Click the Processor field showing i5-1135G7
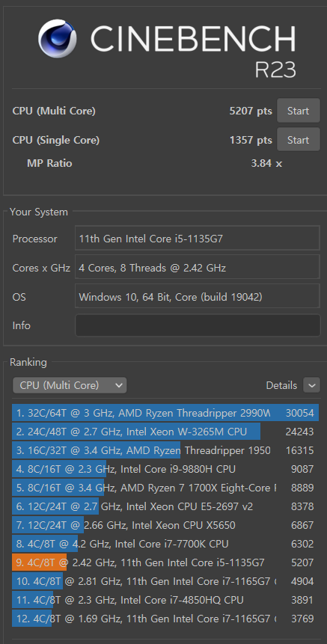 198,239
